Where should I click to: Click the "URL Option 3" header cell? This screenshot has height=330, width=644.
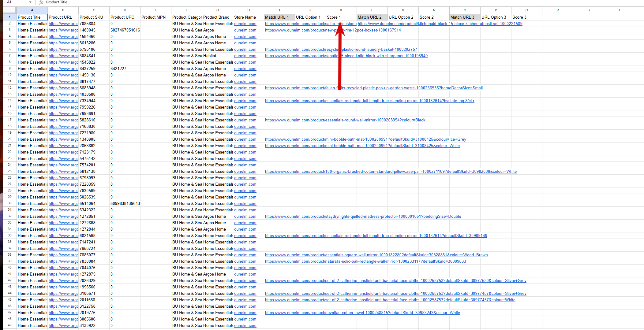click(496, 17)
